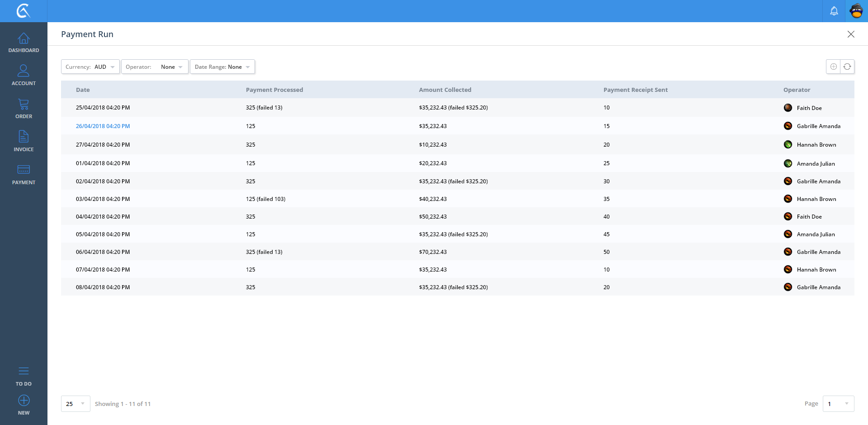
Task: Click the New plus icon in sidebar
Action: 24,405
